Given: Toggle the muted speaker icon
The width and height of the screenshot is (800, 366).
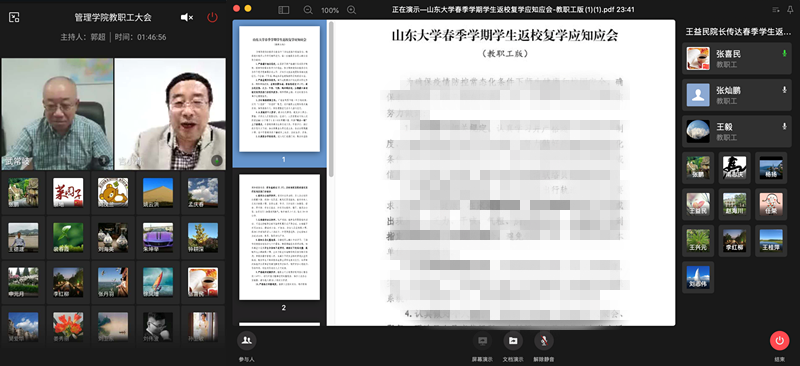Looking at the screenshot, I should click(187, 17).
